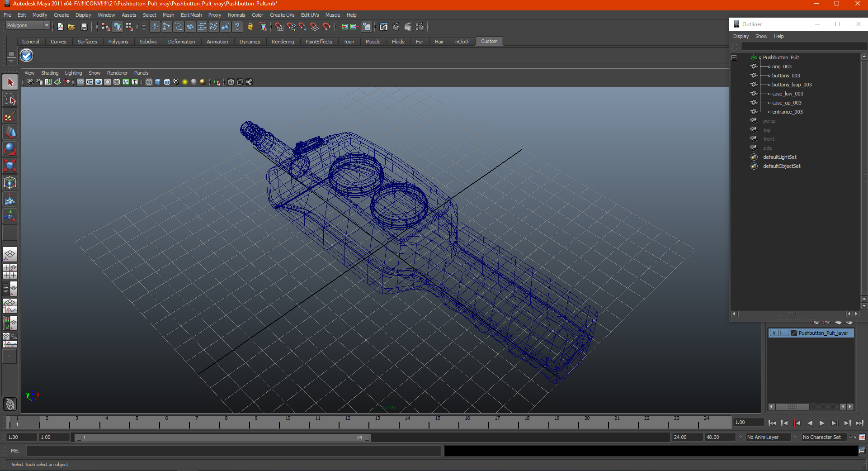Play the animation forward
868x471 pixels.
(x=822, y=423)
